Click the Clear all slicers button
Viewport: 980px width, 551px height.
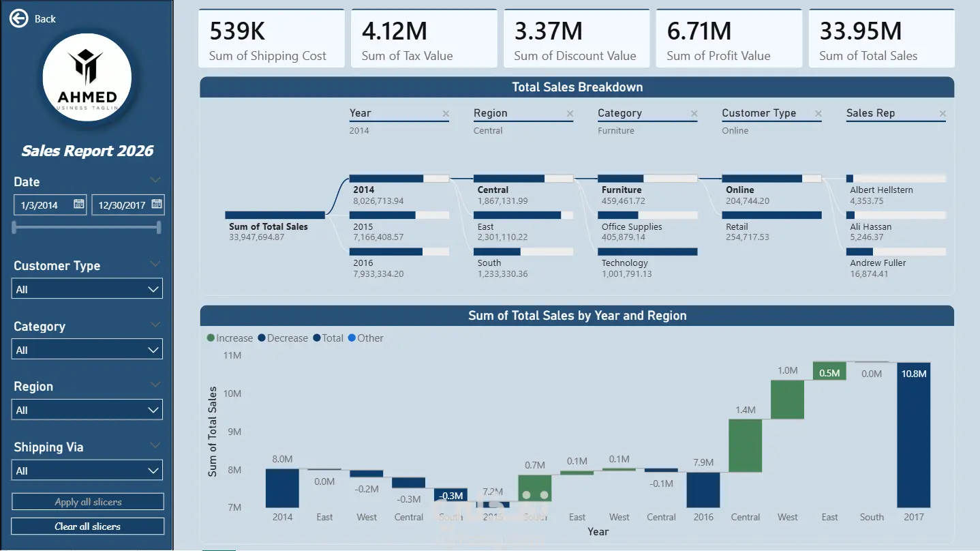[x=88, y=526]
